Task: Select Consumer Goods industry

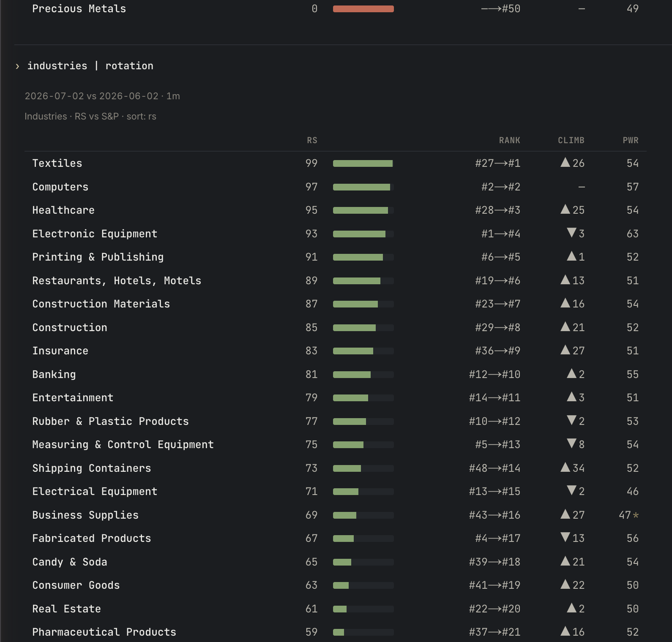Action: tap(76, 585)
